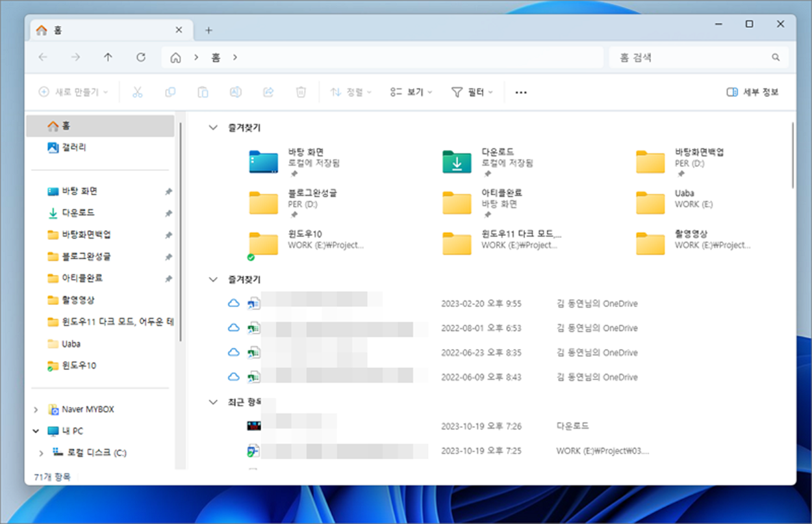The image size is (812, 524).
Task: Go up one folder level
Action: [x=108, y=57]
